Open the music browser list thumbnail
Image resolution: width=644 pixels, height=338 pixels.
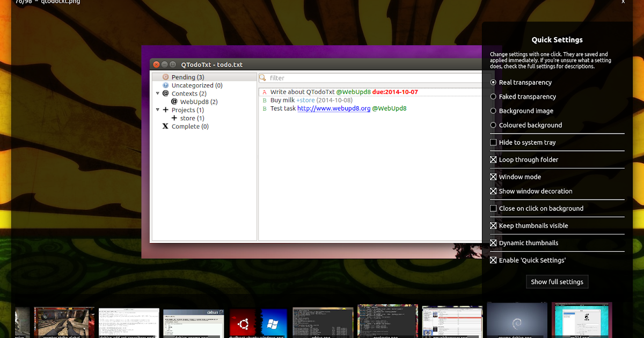coord(452,322)
